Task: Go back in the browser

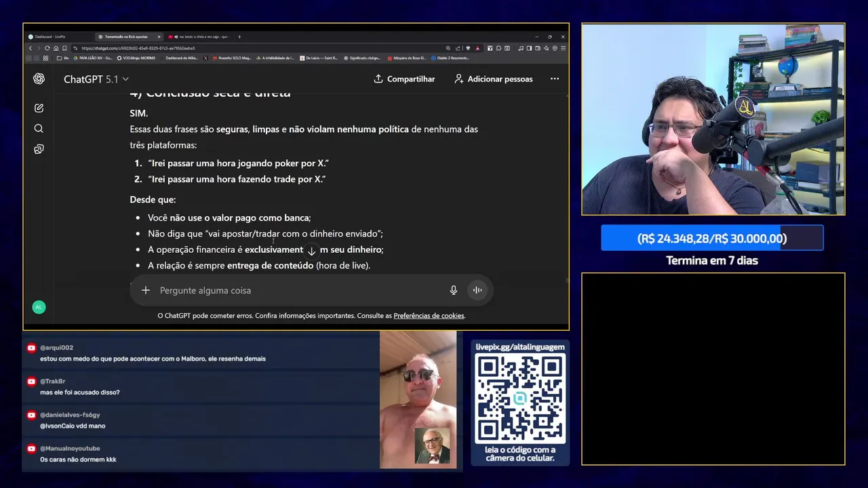Action: 31,48
